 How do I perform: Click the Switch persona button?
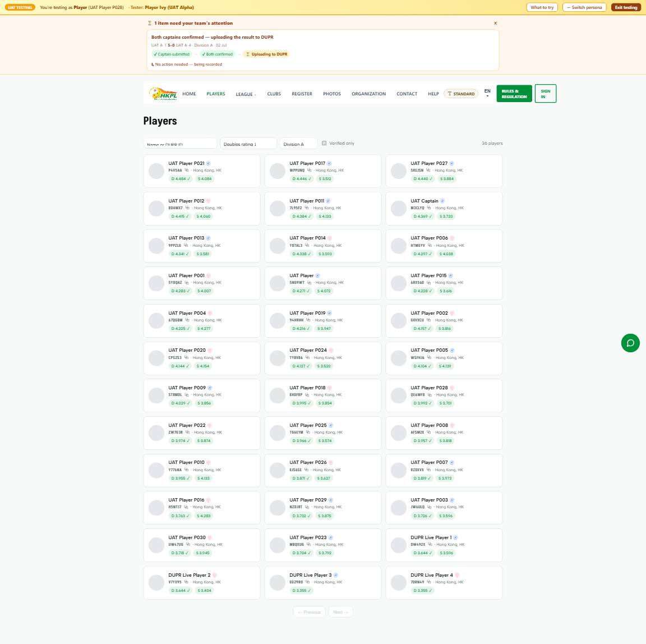tap(584, 7)
